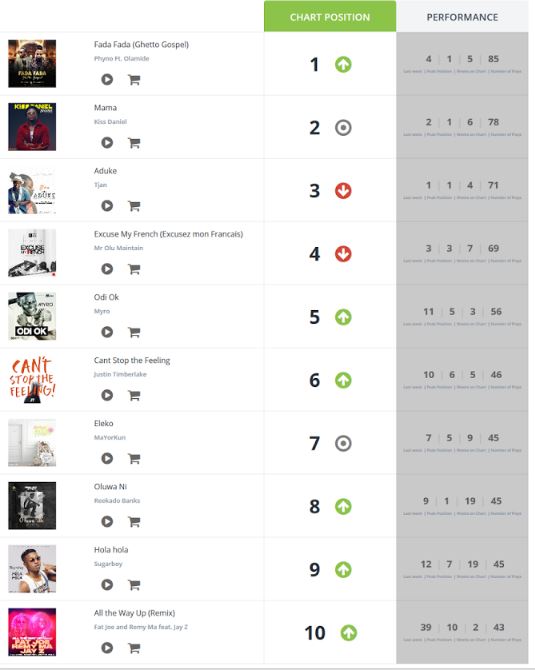
Task: Add Mama by Kiss Daniel to cart
Action: point(134,143)
